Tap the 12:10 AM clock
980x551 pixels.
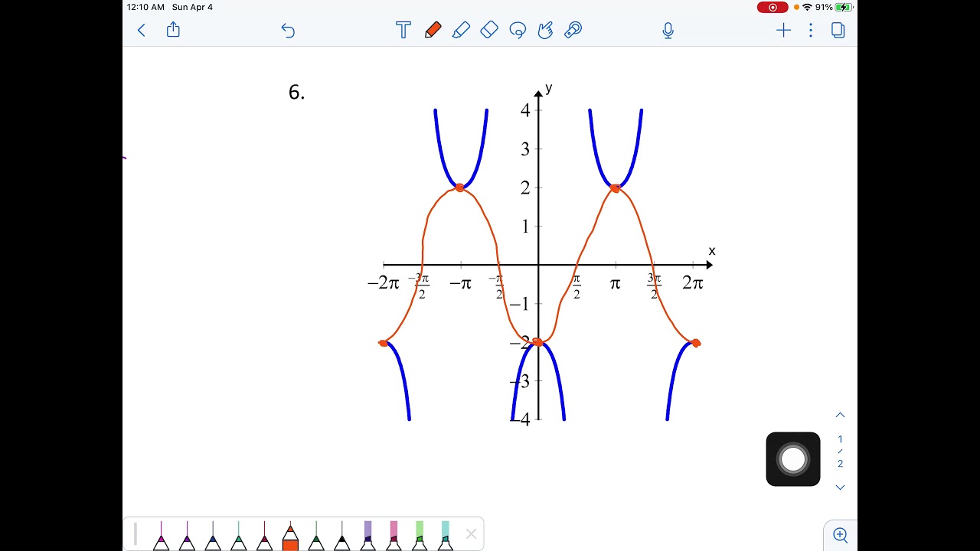(145, 7)
